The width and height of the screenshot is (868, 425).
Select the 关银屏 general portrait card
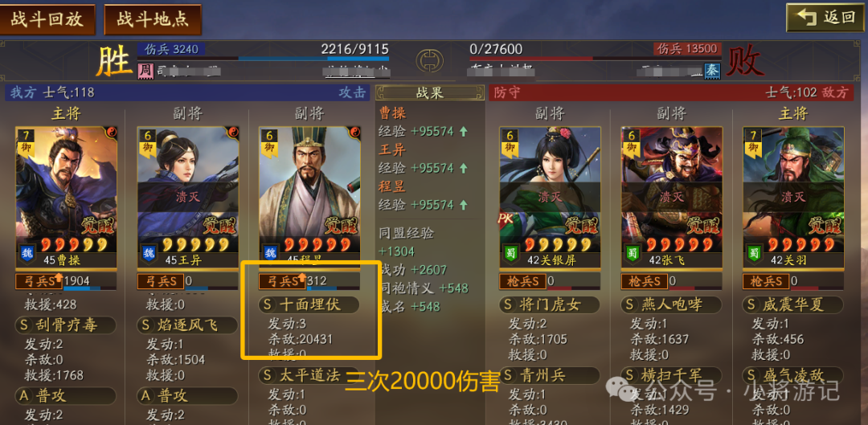click(x=550, y=197)
